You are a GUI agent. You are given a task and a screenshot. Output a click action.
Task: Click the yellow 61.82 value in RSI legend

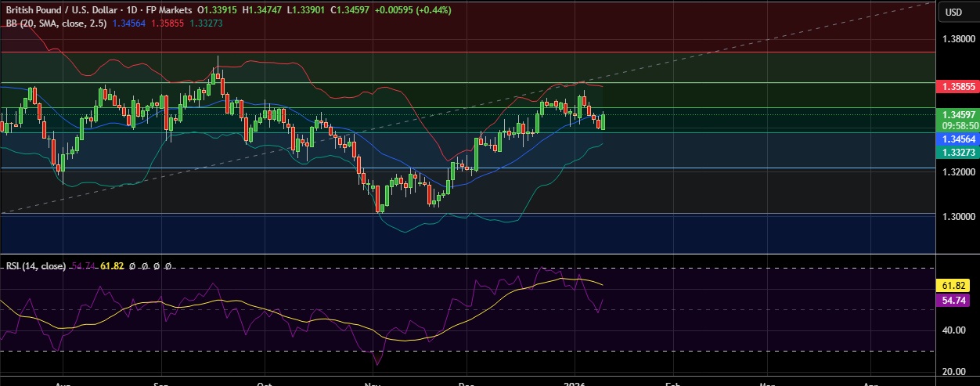tap(113, 266)
